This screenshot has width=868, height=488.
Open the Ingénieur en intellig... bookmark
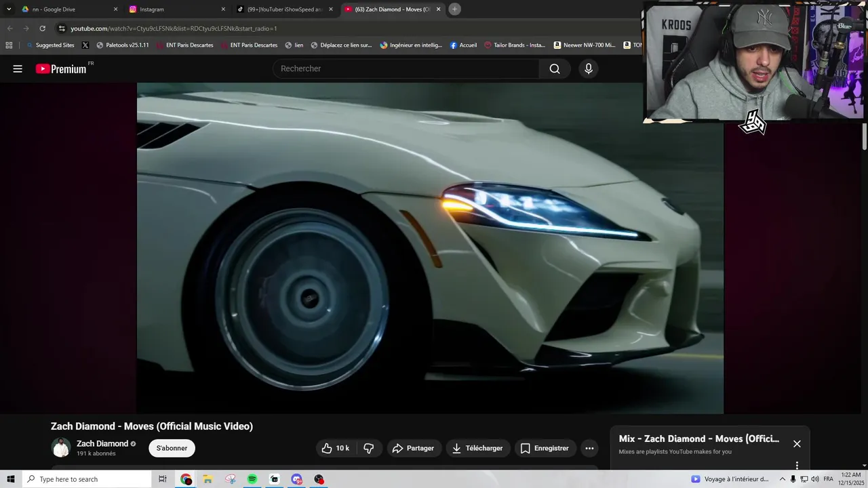pyautogui.click(x=411, y=45)
